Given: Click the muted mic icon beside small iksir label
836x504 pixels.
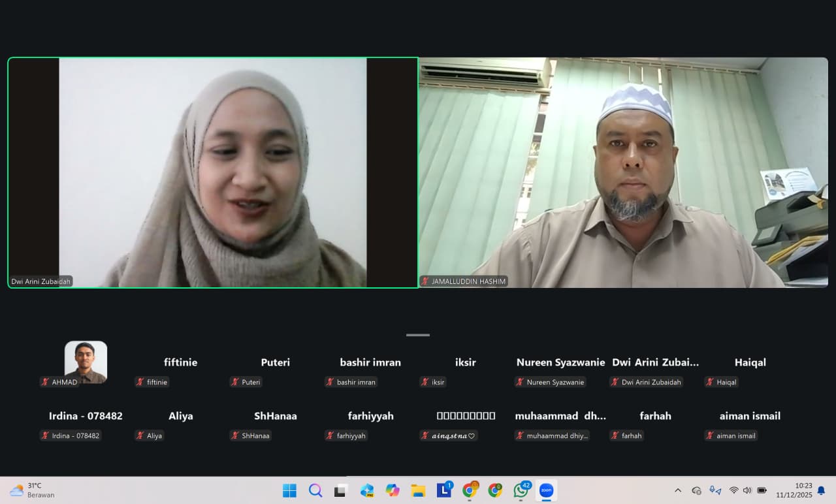Looking at the screenshot, I should tap(425, 382).
